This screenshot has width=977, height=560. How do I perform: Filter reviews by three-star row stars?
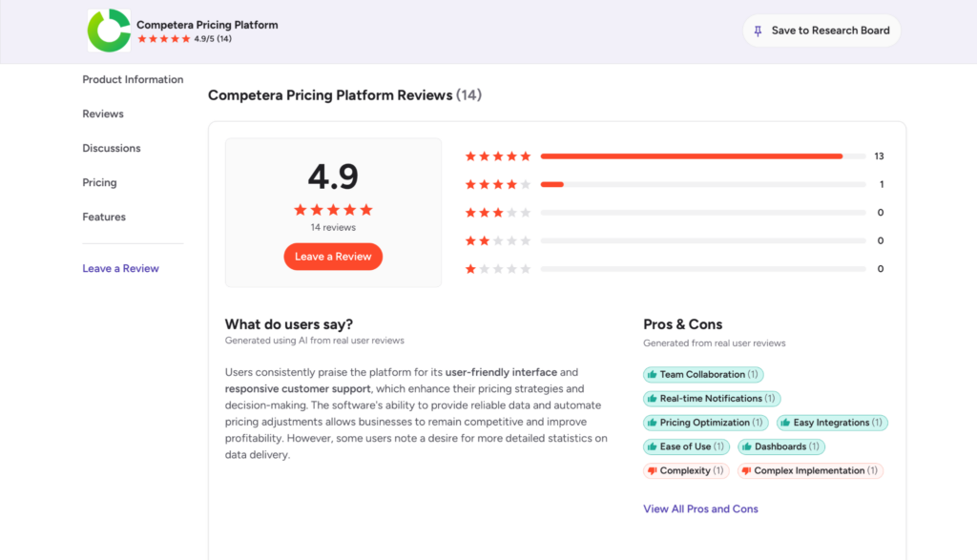[498, 213]
